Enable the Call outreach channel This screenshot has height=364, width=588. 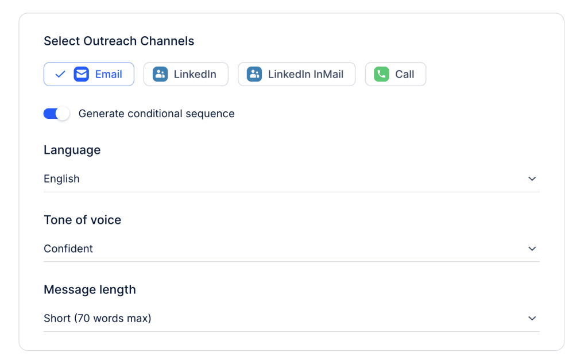404,74
